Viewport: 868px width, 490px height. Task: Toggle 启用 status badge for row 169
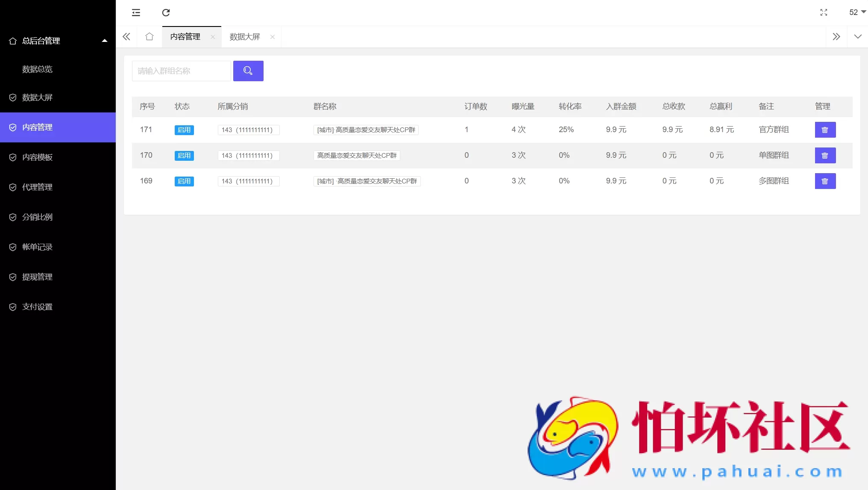coord(184,181)
